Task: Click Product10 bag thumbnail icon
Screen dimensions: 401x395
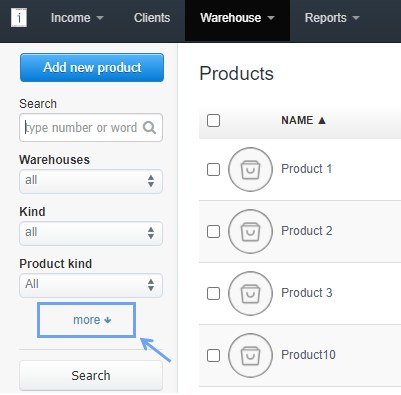Action: pyautogui.click(x=250, y=355)
